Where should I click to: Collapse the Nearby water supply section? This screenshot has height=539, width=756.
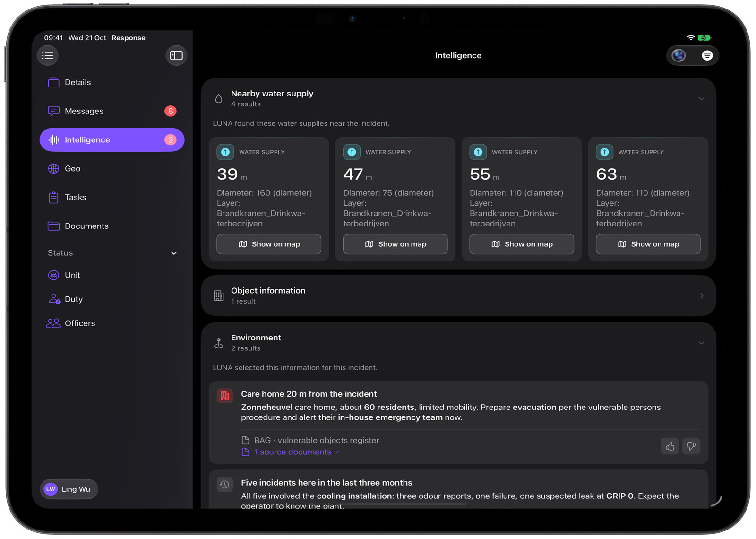[x=702, y=98]
